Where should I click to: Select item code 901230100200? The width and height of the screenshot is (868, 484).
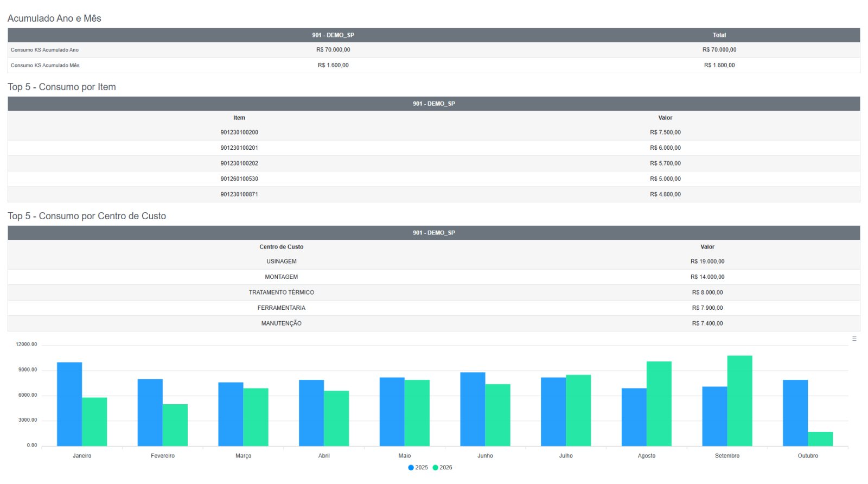pos(239,132)
